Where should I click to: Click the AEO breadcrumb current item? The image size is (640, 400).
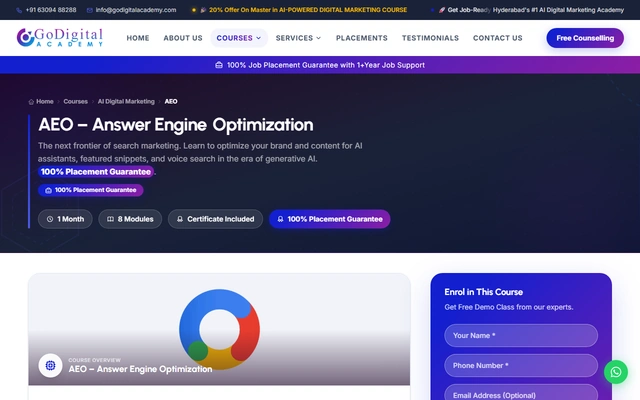pos(171,102)
